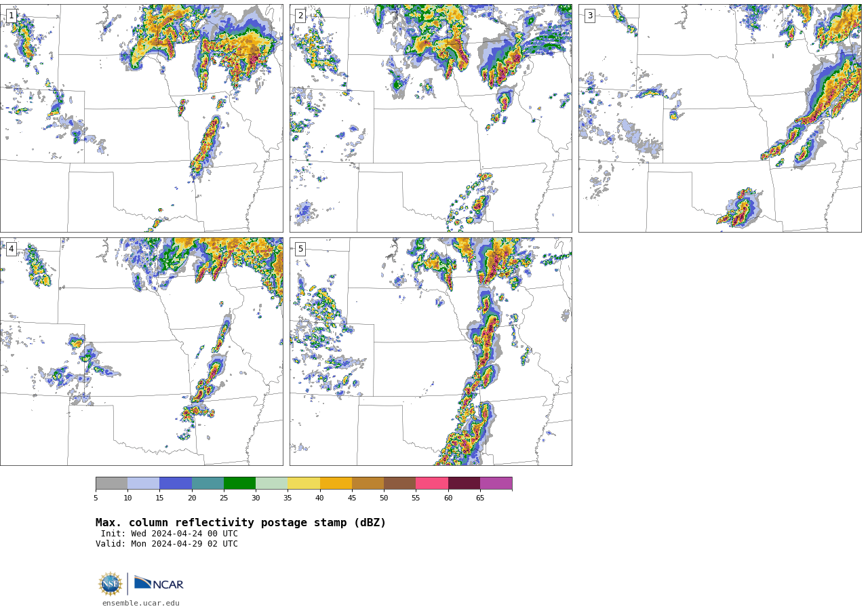Click the panel number label 4
This screenshot has width=868, height=611.
point(11,249)
